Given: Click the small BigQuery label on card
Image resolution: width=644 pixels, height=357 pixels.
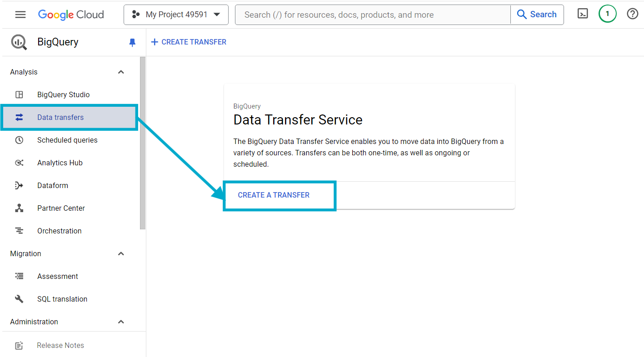Looking at the screenshot, I should (247, 106).
